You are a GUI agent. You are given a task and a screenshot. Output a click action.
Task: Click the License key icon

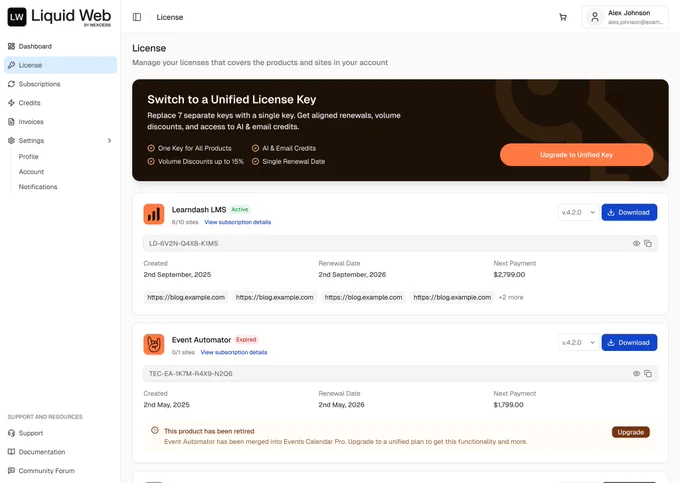[x=11, y=65]
